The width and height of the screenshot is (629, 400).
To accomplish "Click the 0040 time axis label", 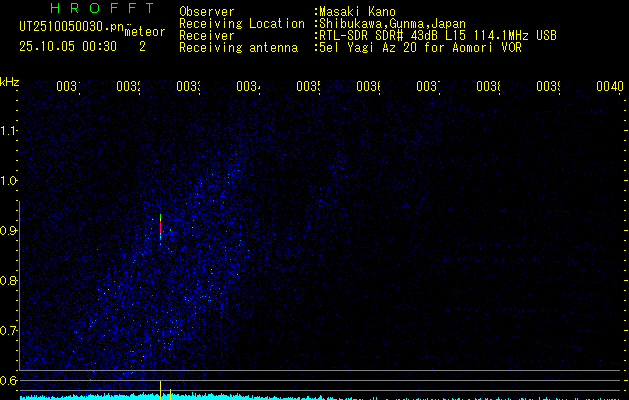I will pyautogui.click(x=610, y=86).
